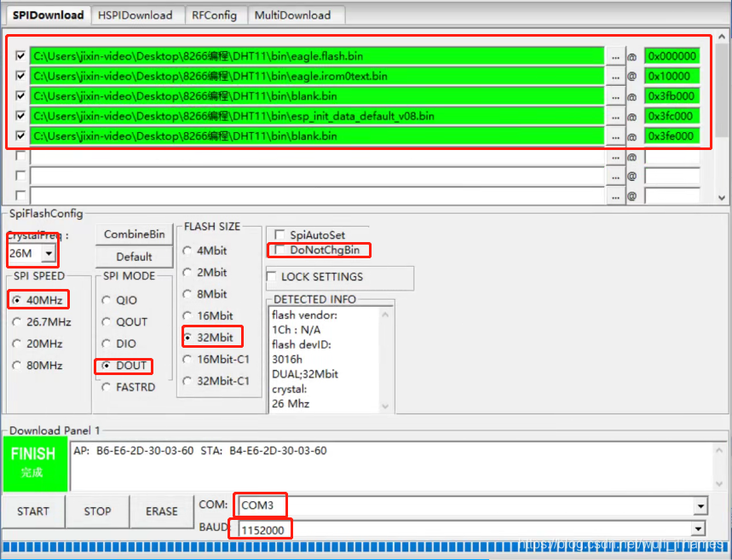Select 20MHz SPI speed
This screenshot has width=732, height=560.
pyautogui.click(x=38, y=344)
